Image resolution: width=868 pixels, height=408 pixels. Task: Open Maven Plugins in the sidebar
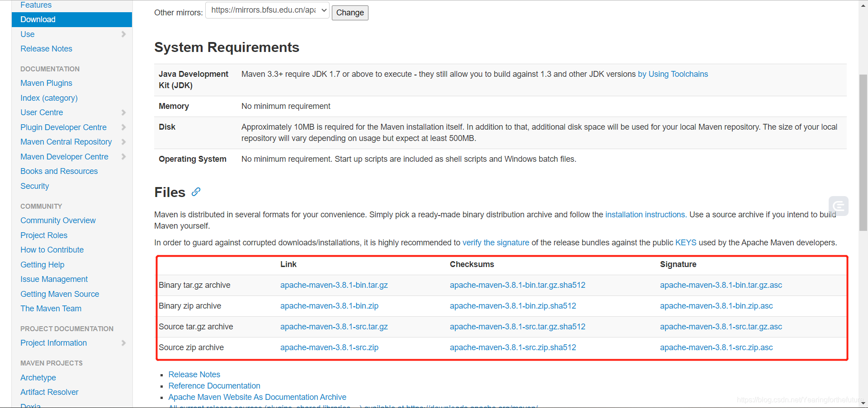pyautogui.click(x=46, y=83)
